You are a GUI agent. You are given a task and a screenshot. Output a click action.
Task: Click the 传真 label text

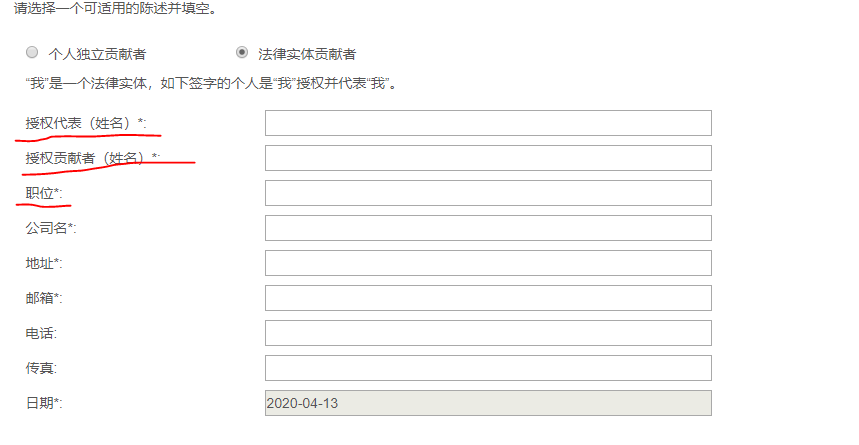41,368
